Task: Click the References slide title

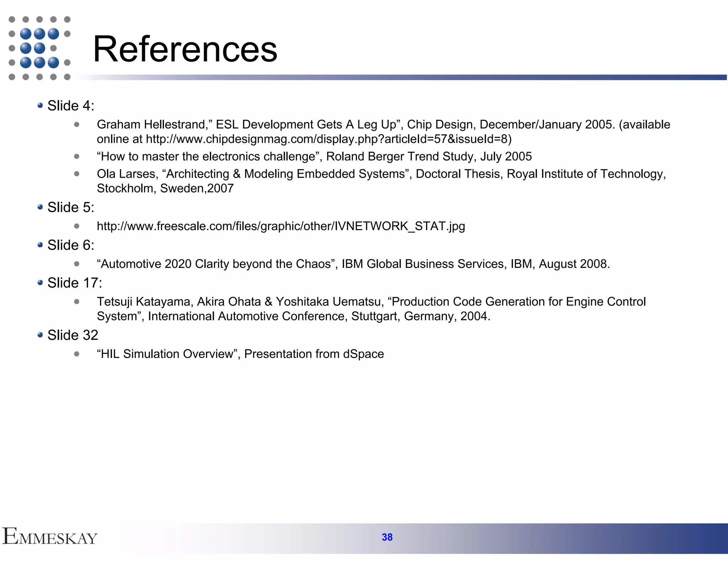Action: (185, 49)
